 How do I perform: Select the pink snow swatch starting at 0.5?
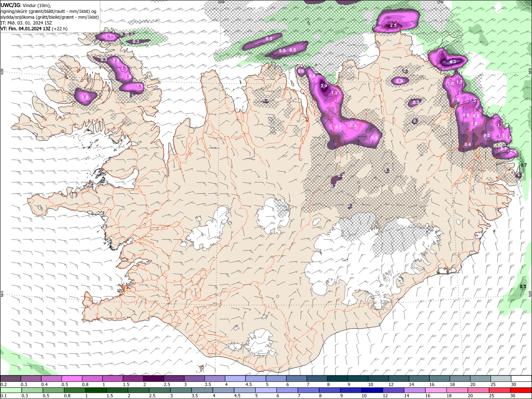(x=71, y=379)
